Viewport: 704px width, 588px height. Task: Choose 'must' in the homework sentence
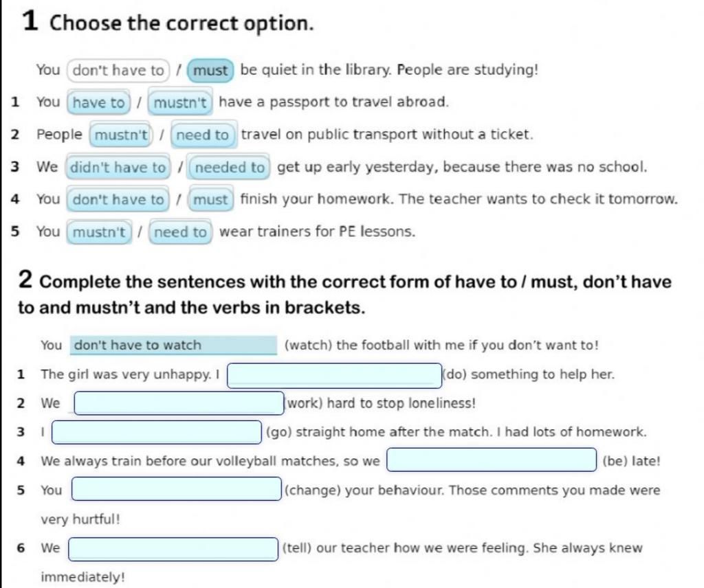pyautogui.click(x=210, y=199)
